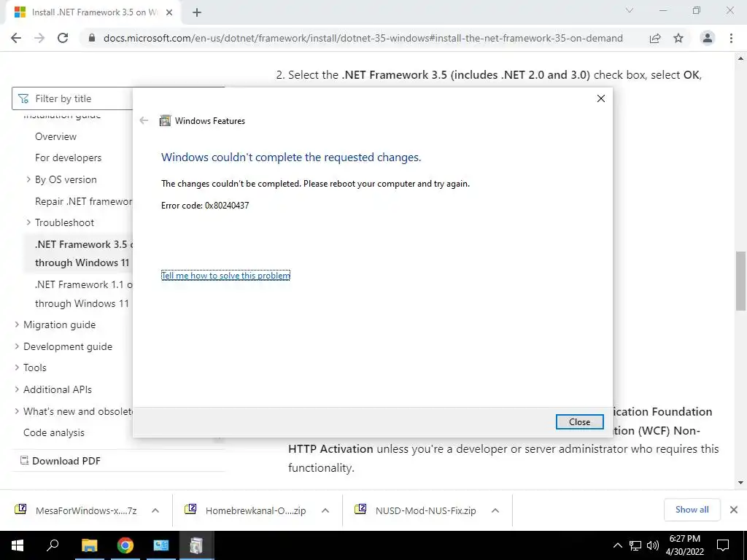
Task: Click the taskbar clock showing 6:27 PM
Action: click(684, 545)
